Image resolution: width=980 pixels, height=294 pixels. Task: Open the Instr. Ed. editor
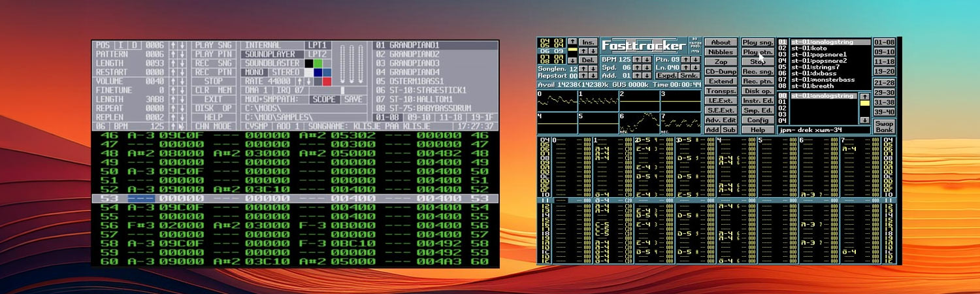click(758, 101)
